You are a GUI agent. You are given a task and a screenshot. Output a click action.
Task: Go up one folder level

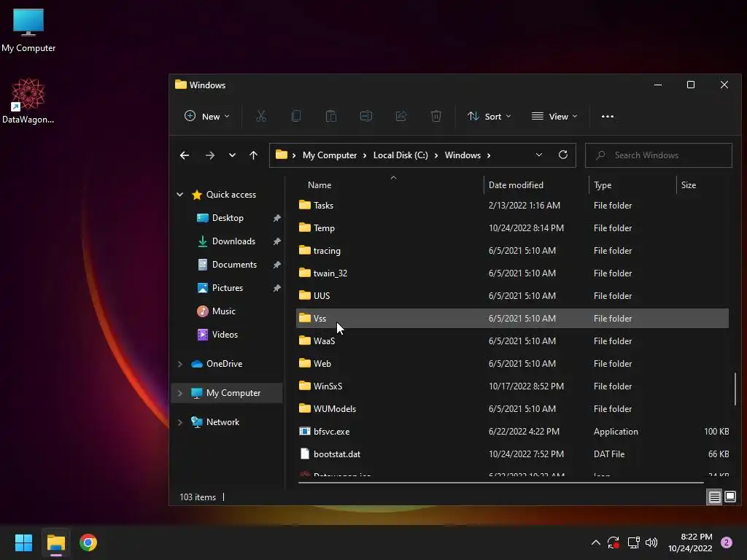coord(253,155)
